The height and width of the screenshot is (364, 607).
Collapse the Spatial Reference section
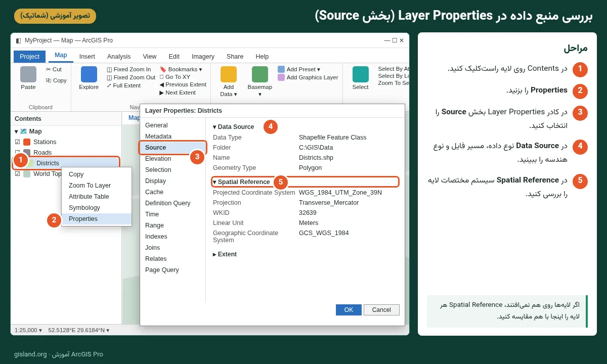click(214, 182)
